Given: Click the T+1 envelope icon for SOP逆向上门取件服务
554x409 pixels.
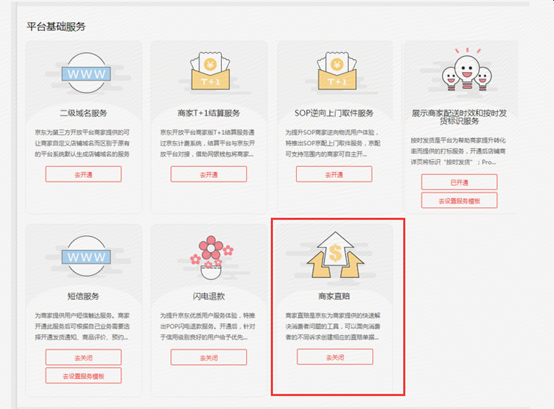Looking at the screenshot, I should pos(337,71).
